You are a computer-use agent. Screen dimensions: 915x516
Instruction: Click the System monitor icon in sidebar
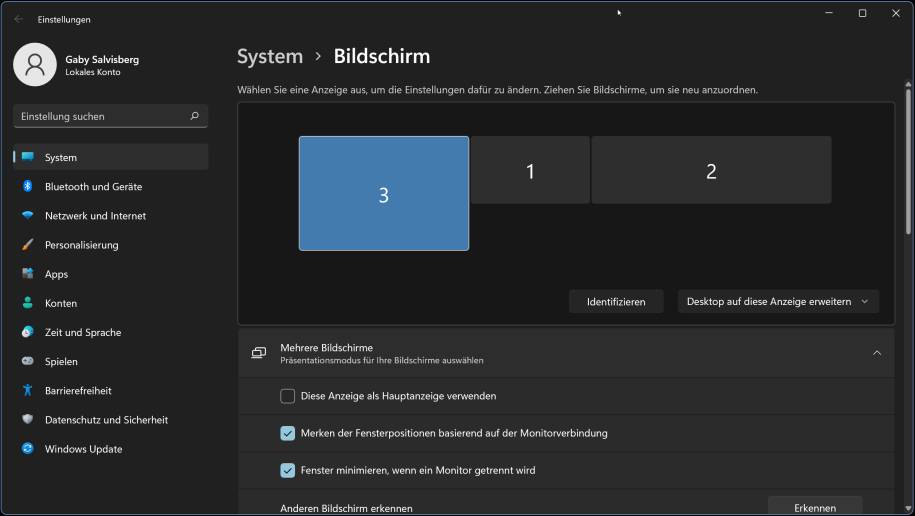pyautogui.click(x=27, y=157)
